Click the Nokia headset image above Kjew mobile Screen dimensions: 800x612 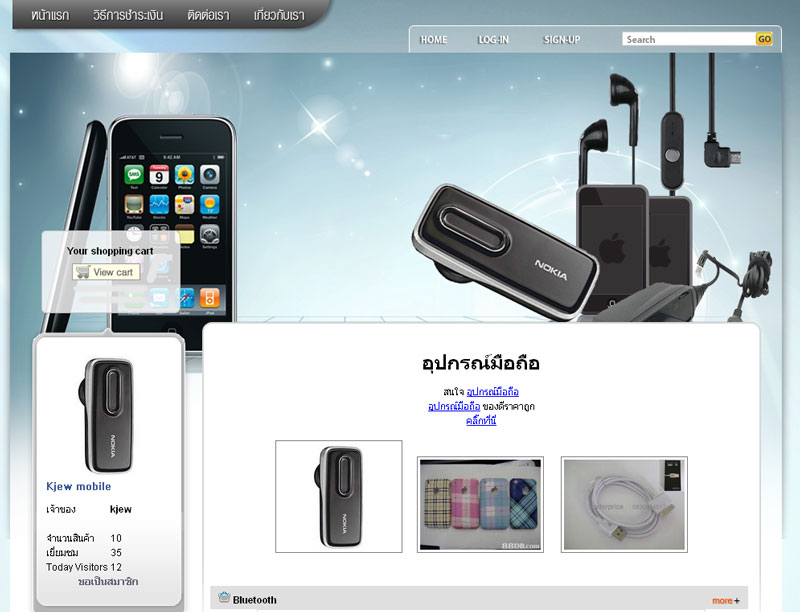click(x=107, y=416)
